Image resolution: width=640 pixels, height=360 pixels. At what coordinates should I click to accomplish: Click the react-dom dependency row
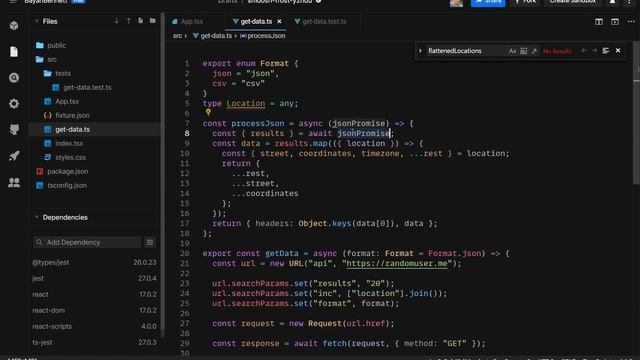tap(94, 310)
